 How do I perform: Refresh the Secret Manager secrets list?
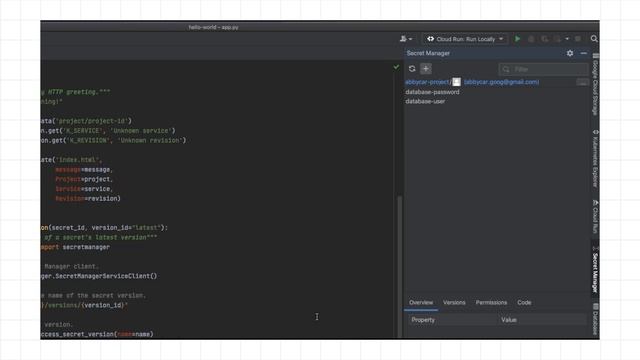click(x=412, y=69)
